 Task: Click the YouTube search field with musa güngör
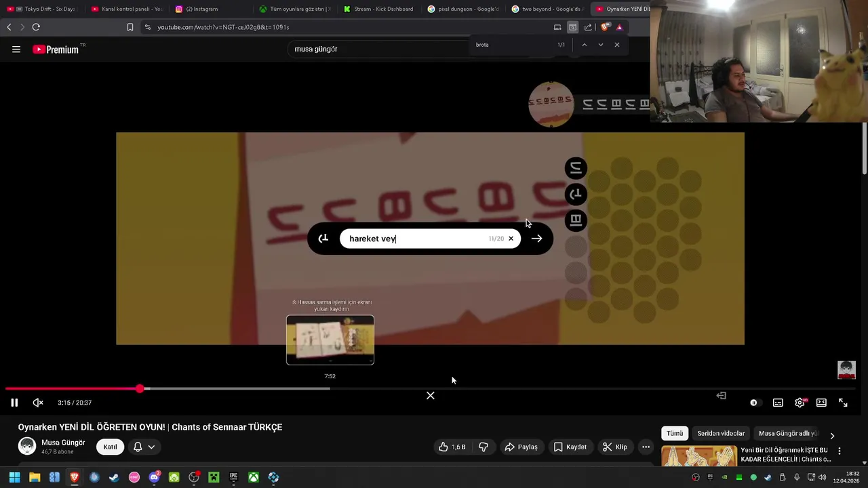coord(380,49)
